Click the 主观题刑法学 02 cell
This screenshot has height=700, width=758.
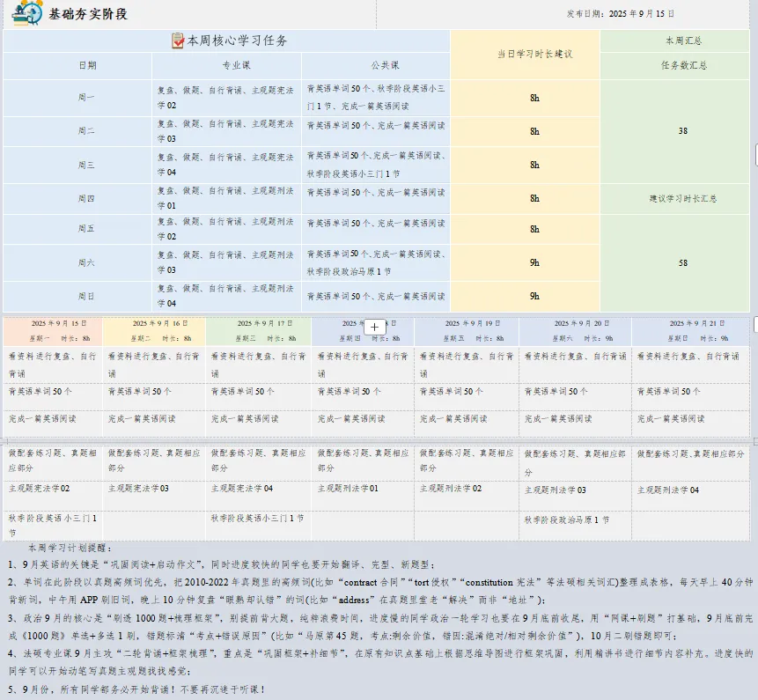[467, 496]
